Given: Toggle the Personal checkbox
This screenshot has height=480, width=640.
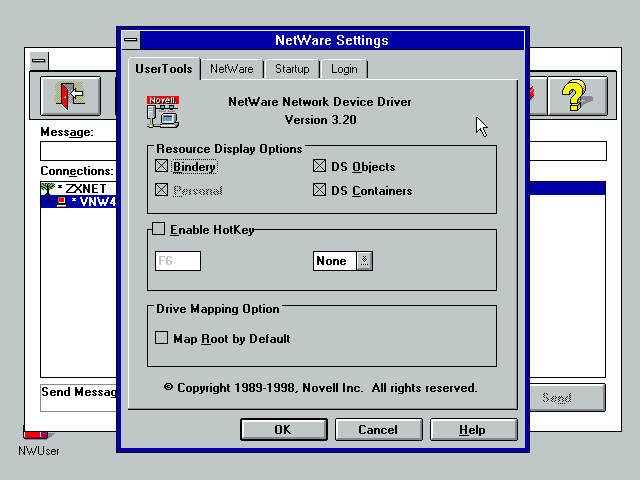Looking at the screenshot, I should click(162, 190).
